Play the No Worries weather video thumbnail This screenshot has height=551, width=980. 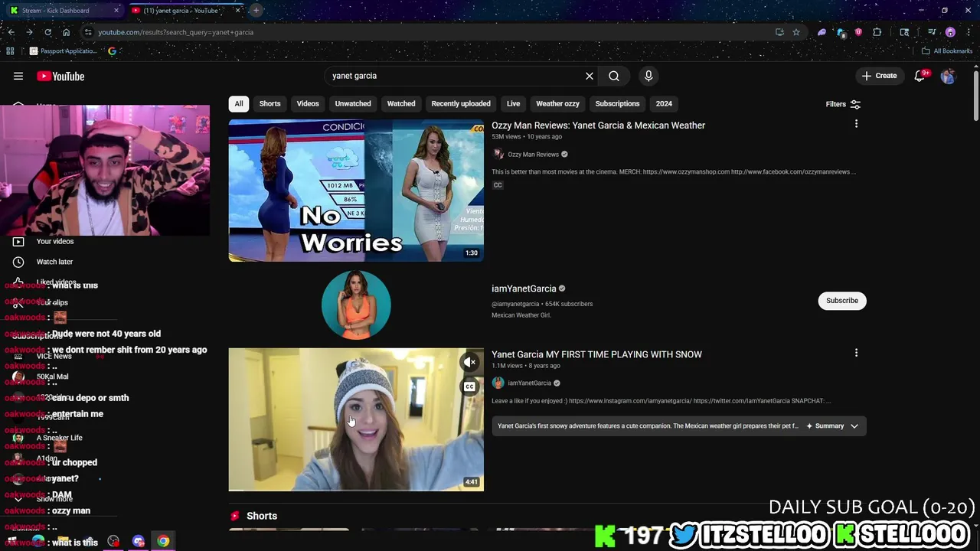coord(356,191)
